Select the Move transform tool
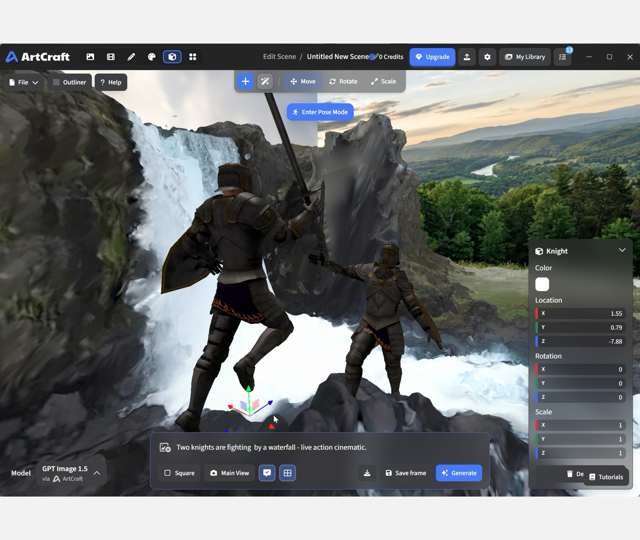 click(303, 82)
